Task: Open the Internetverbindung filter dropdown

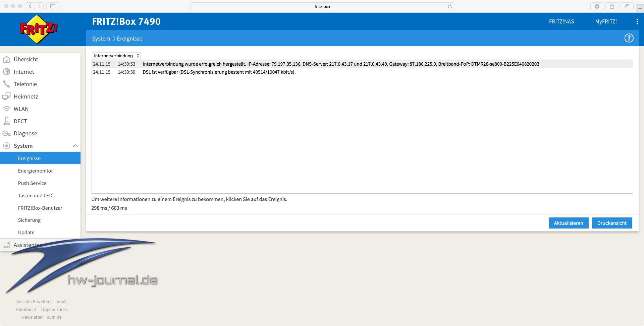Action: 116,56
